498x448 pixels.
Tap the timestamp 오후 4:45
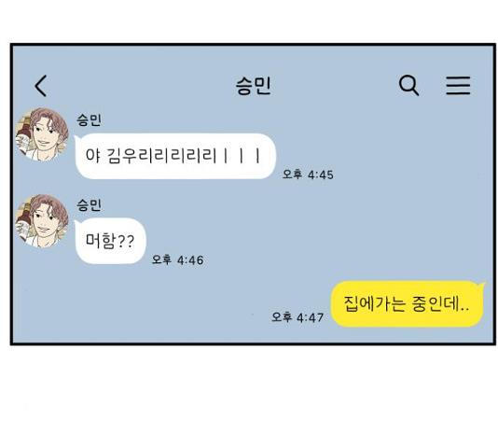pos(308,175)
